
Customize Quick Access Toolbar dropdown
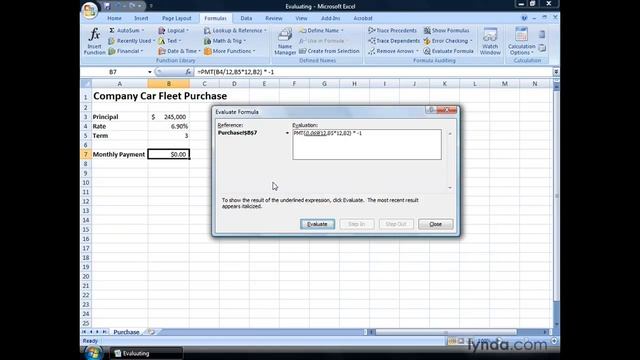click(x=151, y=6)
